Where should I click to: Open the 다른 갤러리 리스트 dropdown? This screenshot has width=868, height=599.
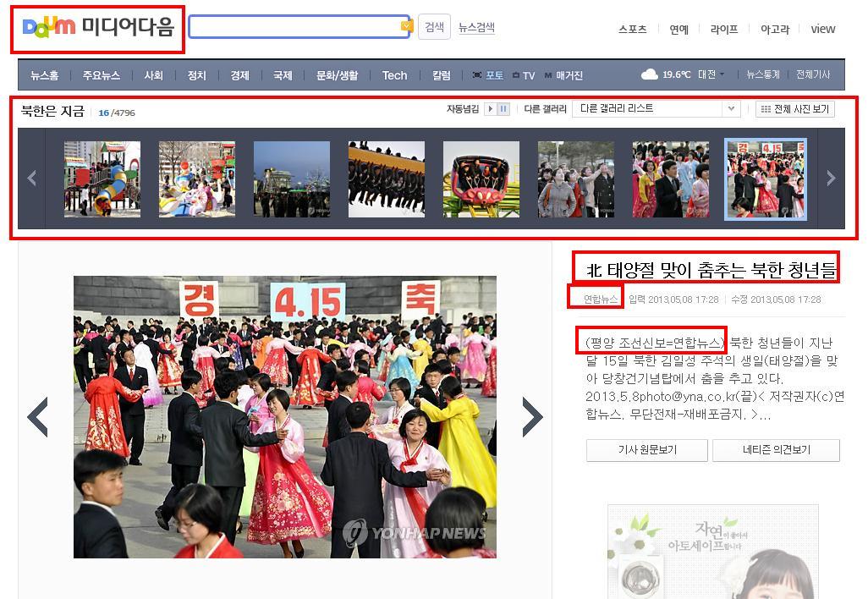[x=656, y=108]
